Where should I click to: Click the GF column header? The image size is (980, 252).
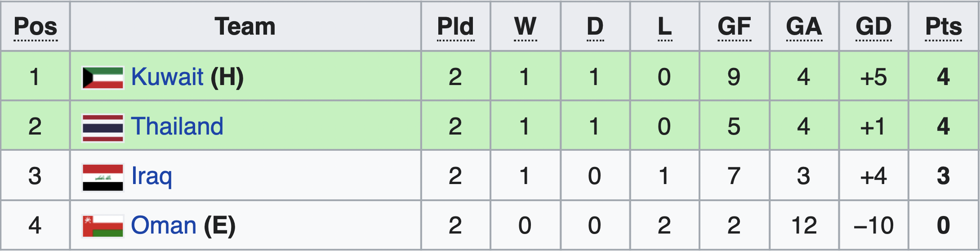tap(735, 27)
